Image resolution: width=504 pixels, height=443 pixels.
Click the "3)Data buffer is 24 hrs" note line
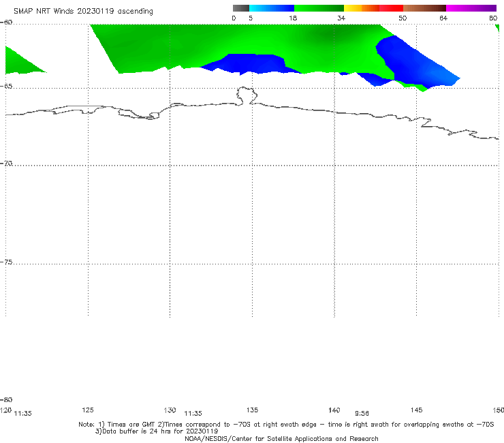(x=157, y=431)
